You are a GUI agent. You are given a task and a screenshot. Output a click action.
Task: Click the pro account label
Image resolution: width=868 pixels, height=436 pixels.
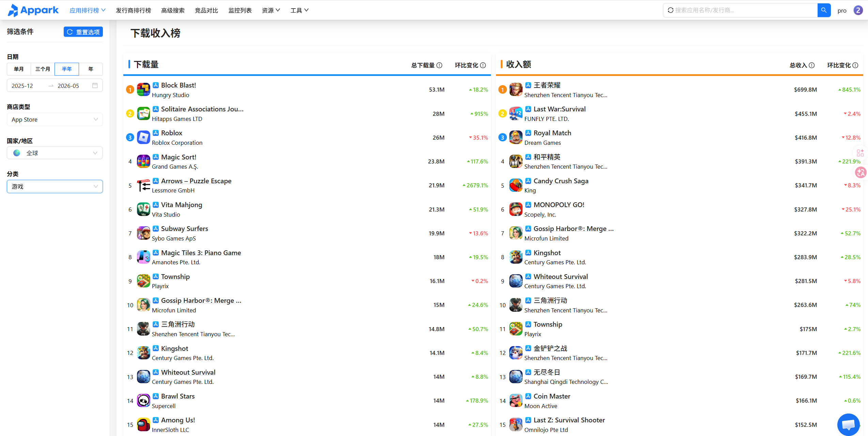coord(842,11)
